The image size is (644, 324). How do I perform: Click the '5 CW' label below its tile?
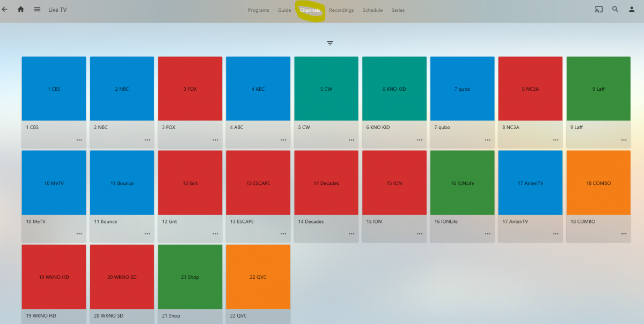[x=304, y=127]
